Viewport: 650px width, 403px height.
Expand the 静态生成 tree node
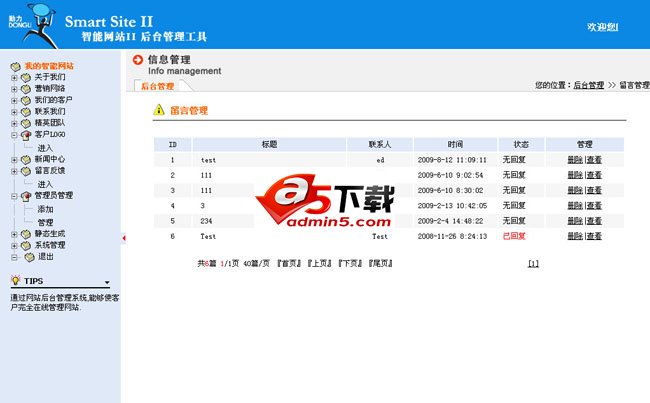[14, 234]
